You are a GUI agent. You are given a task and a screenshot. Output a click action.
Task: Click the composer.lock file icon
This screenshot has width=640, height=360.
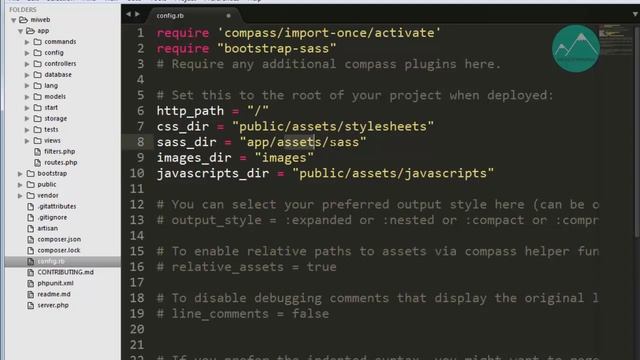(x=31, y=251)
